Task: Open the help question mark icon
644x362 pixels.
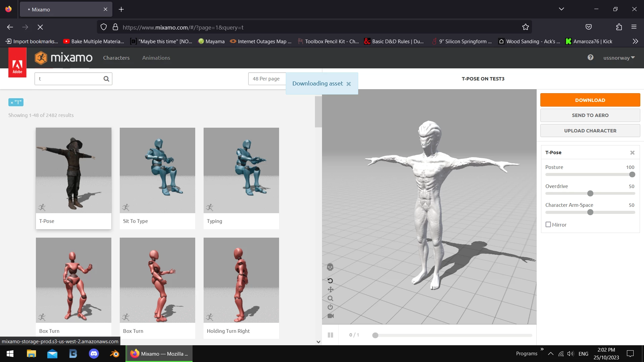Action: pos(590,57)
